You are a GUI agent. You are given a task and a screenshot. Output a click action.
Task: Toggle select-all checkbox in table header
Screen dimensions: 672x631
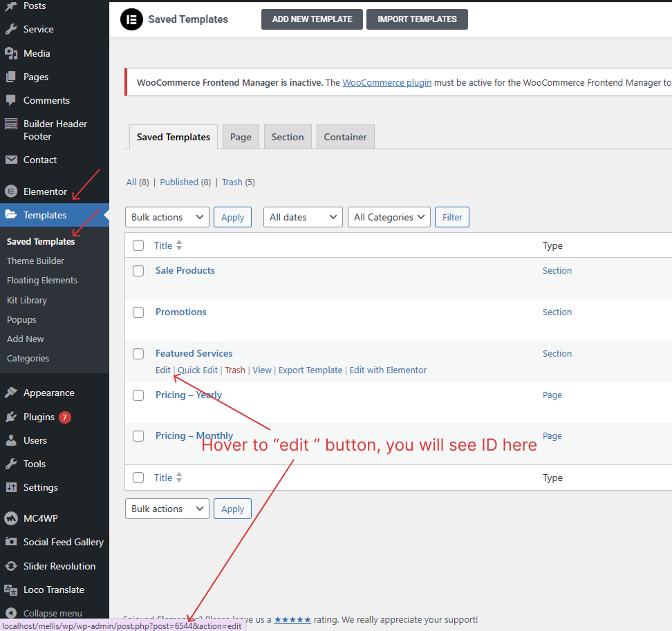138,245
